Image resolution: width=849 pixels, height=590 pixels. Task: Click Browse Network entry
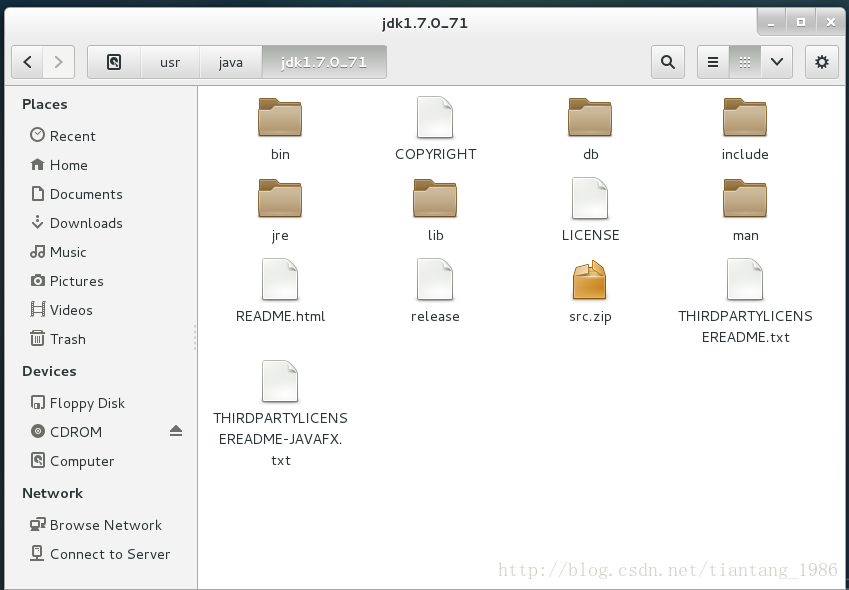[96, 525]
